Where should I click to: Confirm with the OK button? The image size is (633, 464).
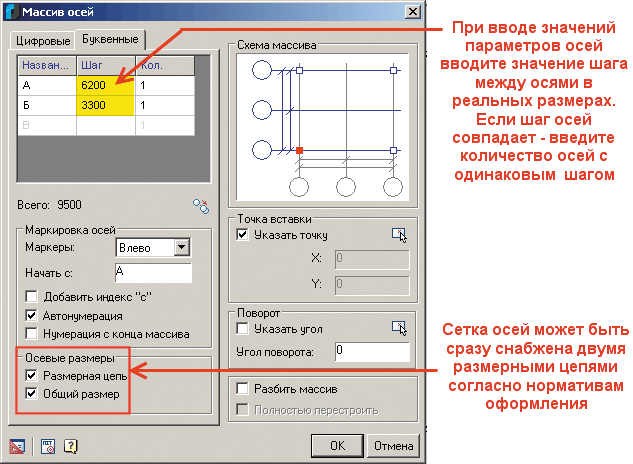[337, 445]
